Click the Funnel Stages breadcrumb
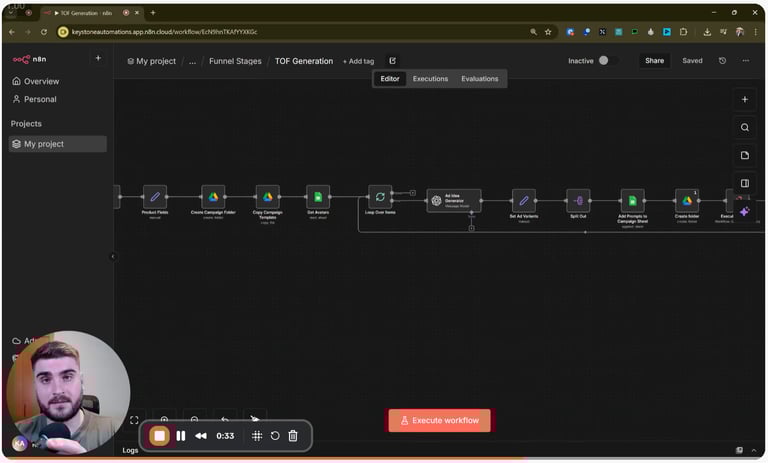The image size is (768, 463). pyautogui.click(x=235, y=61)
